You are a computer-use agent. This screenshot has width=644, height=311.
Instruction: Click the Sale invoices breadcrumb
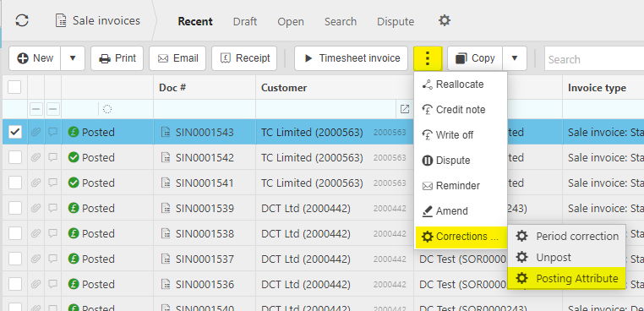coord(98,20)
